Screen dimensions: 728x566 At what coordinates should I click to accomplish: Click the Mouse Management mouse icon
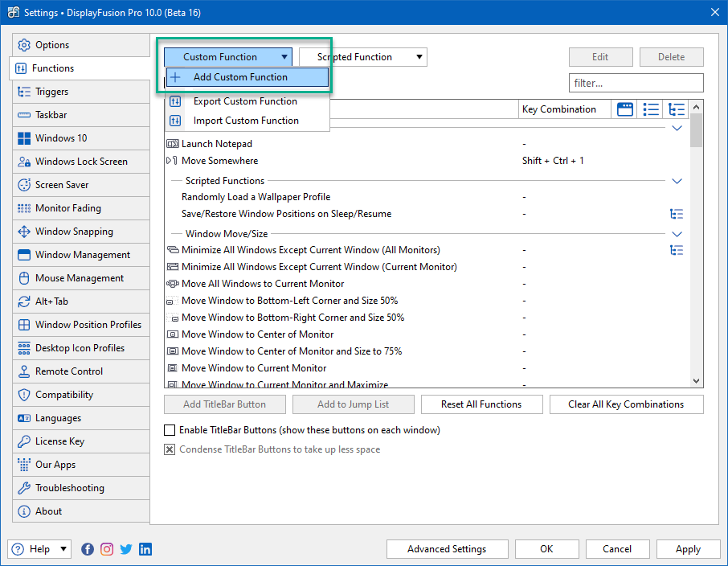[23, 278]
